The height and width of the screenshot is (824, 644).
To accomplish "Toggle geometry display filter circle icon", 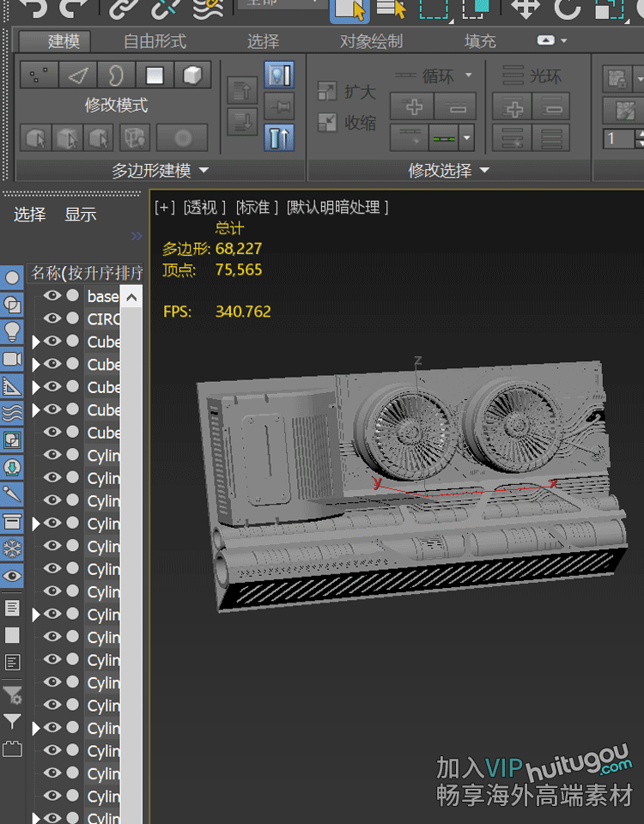I will 12,277.
